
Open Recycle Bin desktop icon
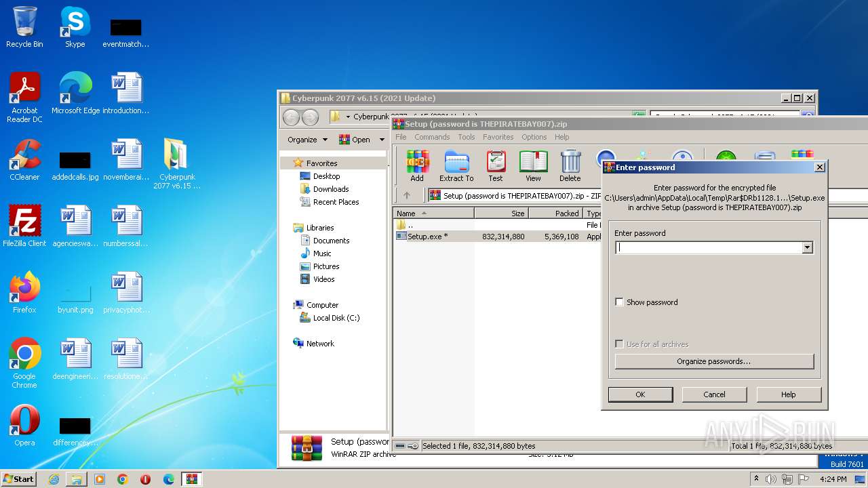click(24, 27)
